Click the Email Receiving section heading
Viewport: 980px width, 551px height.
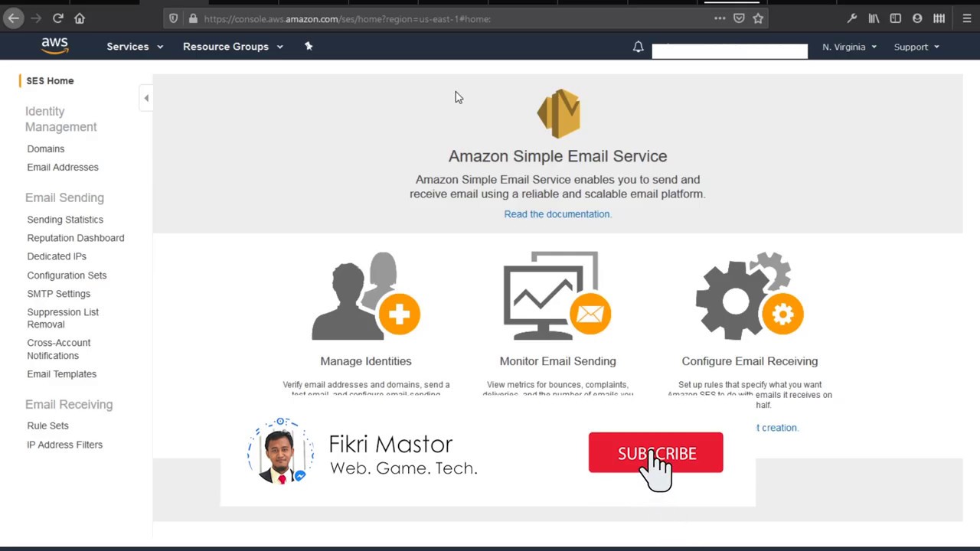coord(69,404)
